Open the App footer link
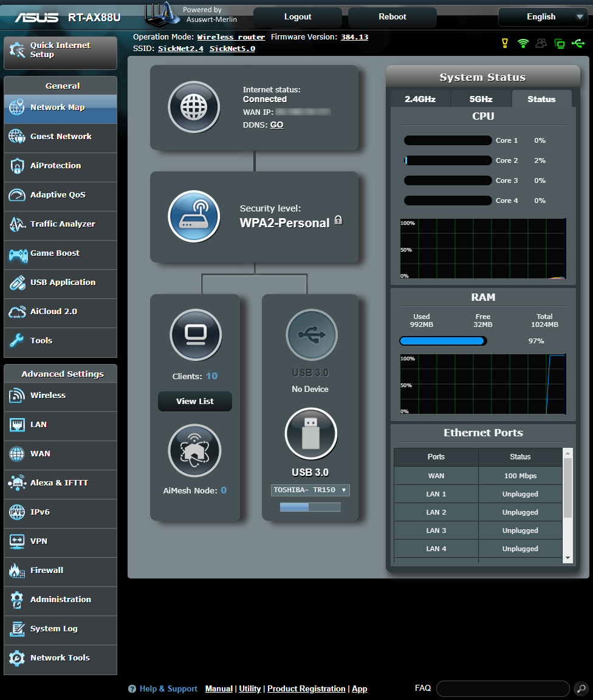Image resolution: width=593 pixels, height=700 pixels. 360,689
